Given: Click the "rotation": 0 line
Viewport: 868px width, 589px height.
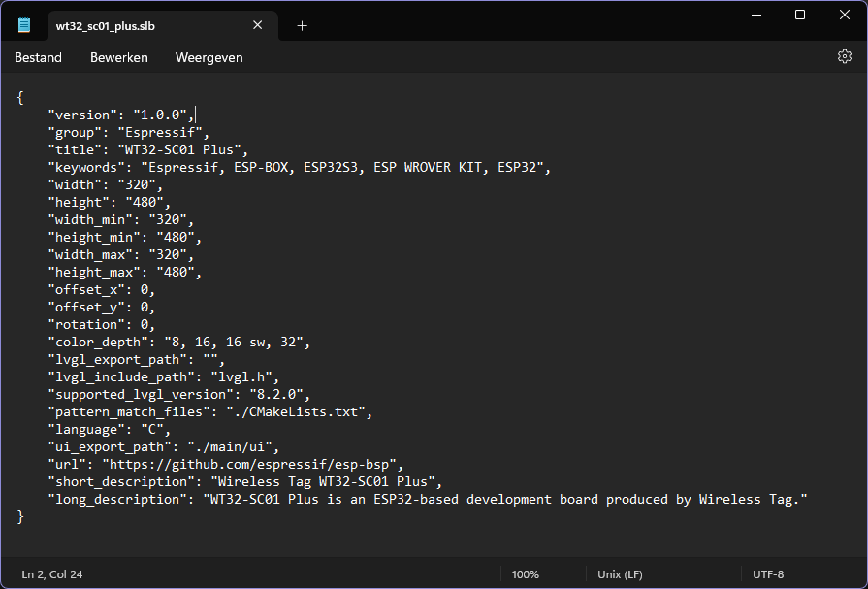Looking at the screenshot, I should tap(101, 324).
